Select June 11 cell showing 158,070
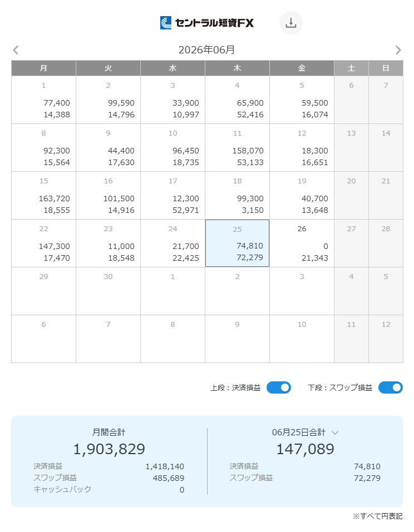Image resolution: width=414 pixels, height=532 pixels. coord(238,147)
